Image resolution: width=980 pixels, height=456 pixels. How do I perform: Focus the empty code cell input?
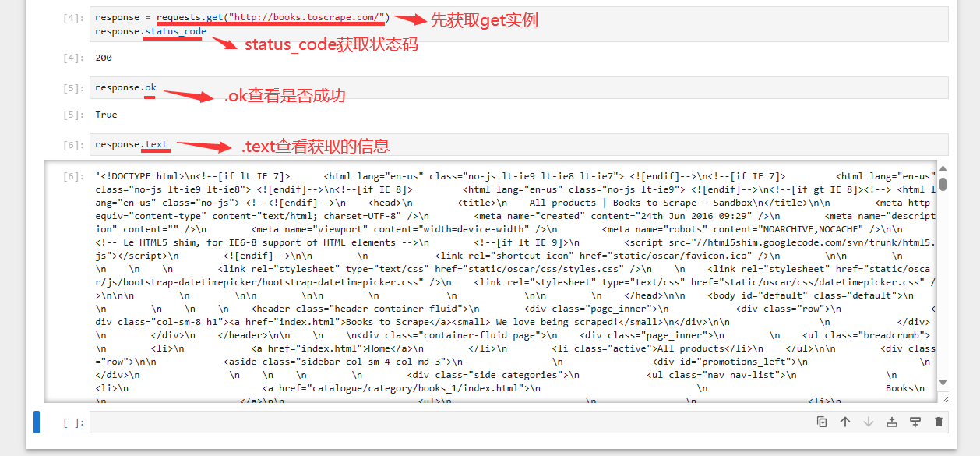tap(519, 422)
